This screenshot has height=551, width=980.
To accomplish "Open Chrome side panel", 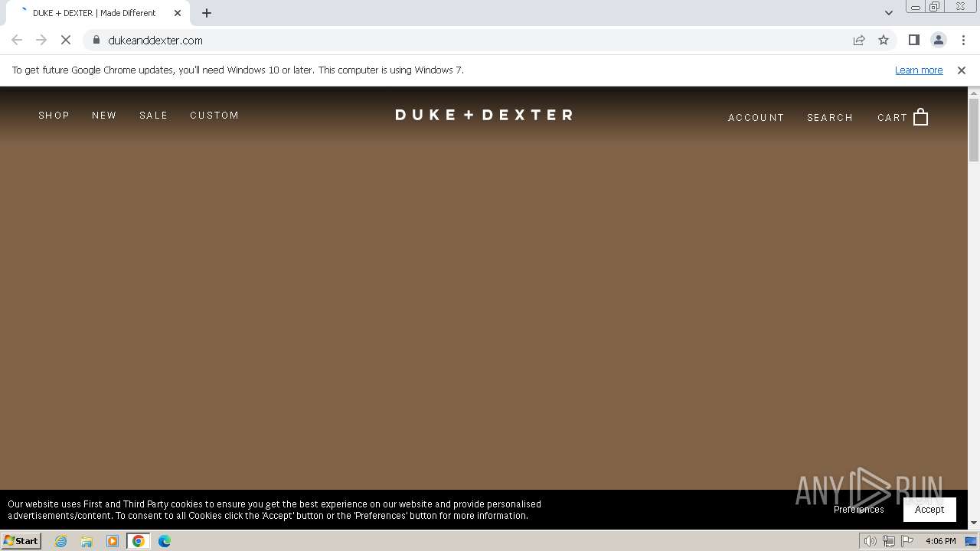I will (913, 40).
